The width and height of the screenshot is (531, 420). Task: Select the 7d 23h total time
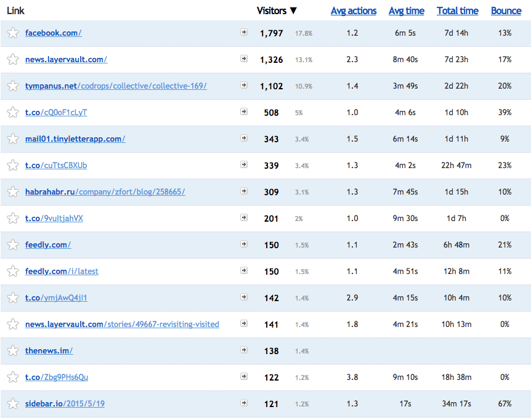(x=456, y=59)
